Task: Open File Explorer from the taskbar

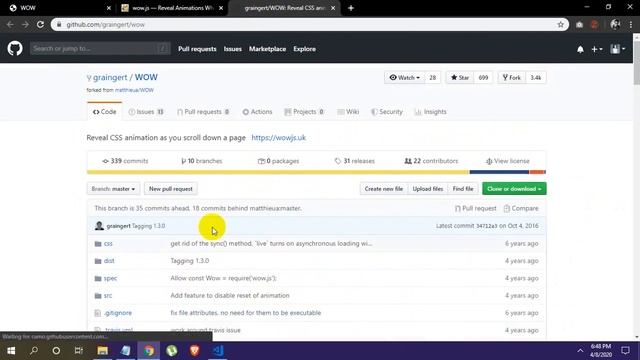Action: (x=102, y=351)
